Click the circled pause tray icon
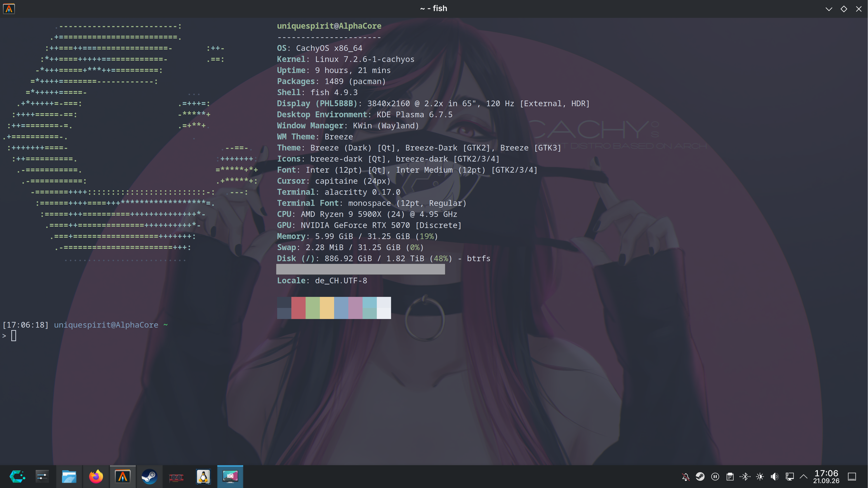868x488 pixels. coord(715,476)
